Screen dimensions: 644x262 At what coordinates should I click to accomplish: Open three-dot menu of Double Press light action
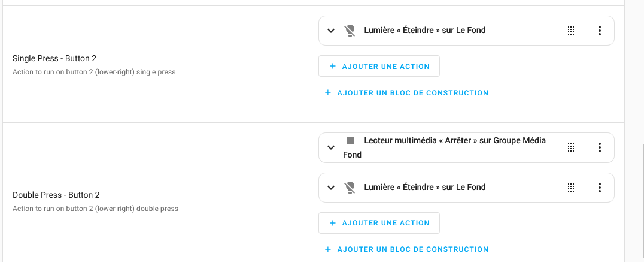pos(599,188)
